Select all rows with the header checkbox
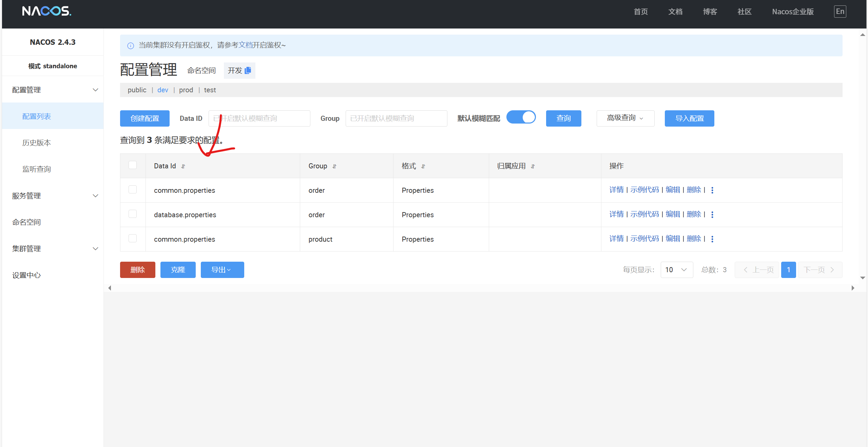The image size is (868, 447). point(133,165)
